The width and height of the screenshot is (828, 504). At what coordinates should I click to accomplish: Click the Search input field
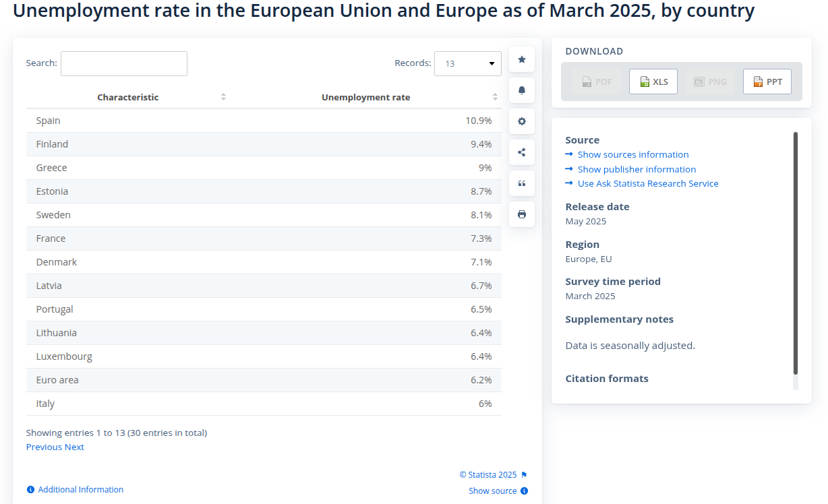coord(124,63)
